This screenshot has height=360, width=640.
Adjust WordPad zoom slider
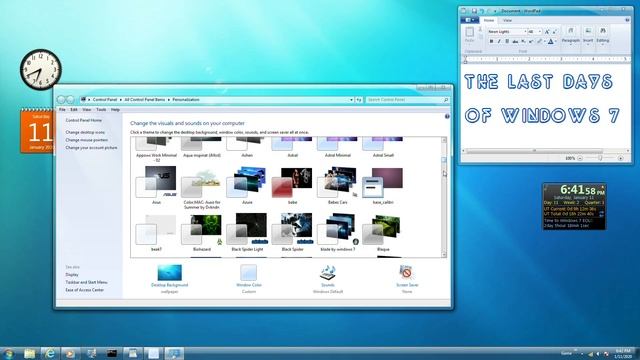click(x=600, y=158)
